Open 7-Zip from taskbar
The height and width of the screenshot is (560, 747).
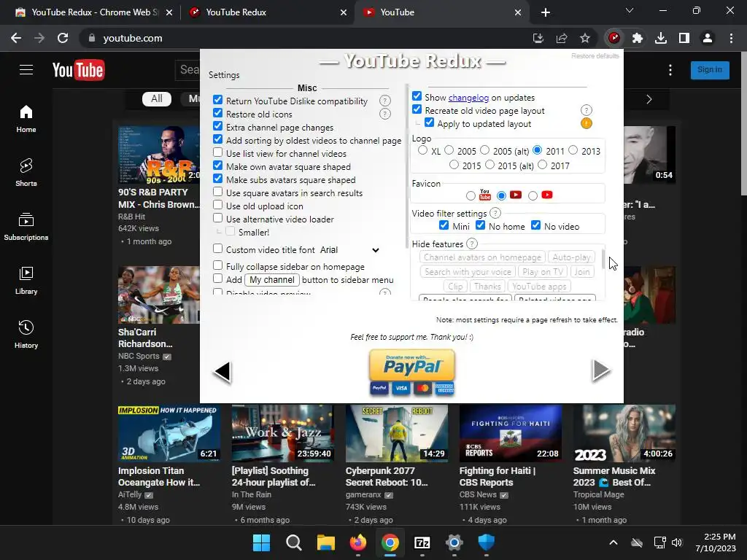click(x=422, y=542)
